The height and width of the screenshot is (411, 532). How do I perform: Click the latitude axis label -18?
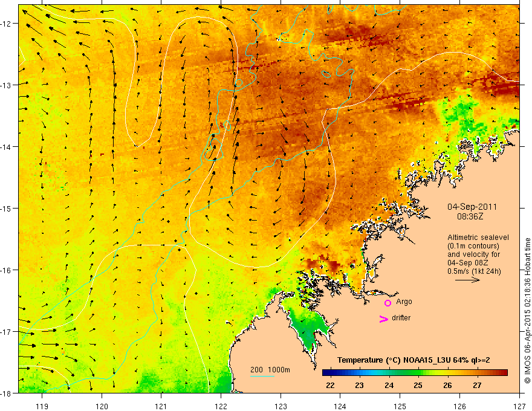(6, 393)
